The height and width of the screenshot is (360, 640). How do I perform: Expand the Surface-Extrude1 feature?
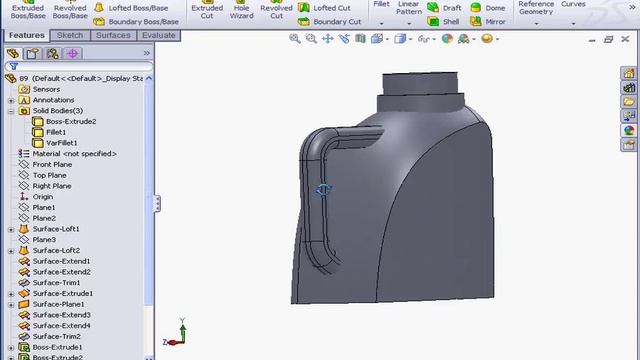[11, 294]
